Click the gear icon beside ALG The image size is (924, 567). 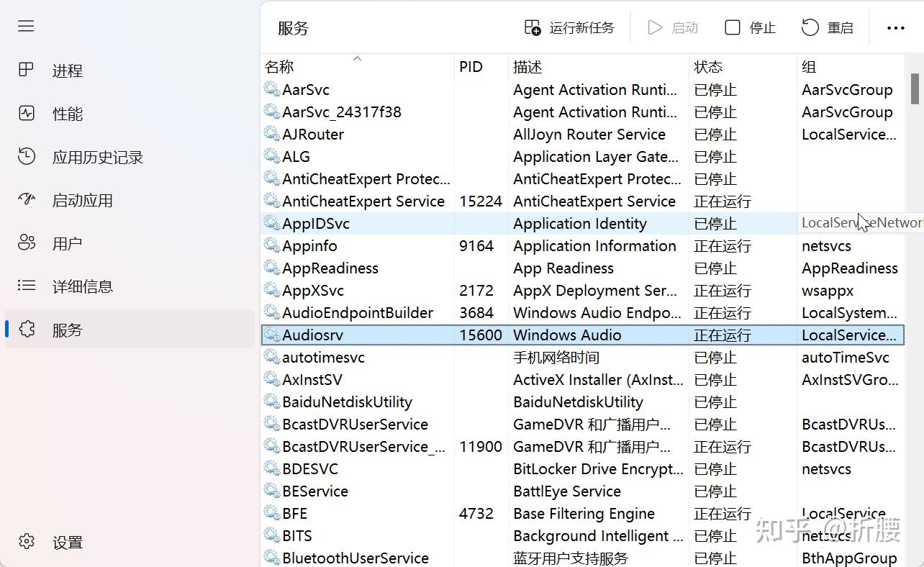coord(271,156)
